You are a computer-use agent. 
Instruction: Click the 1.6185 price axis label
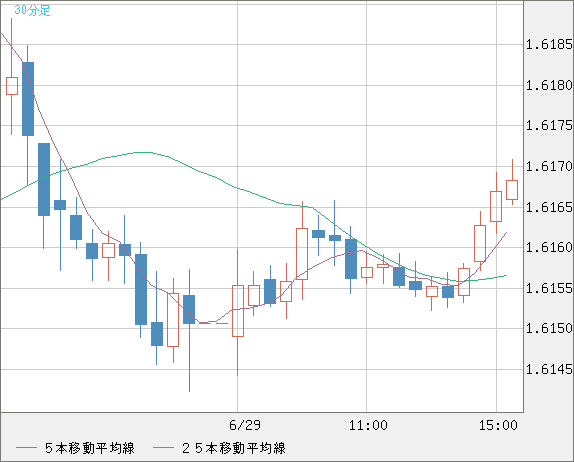tap(549, 45)
